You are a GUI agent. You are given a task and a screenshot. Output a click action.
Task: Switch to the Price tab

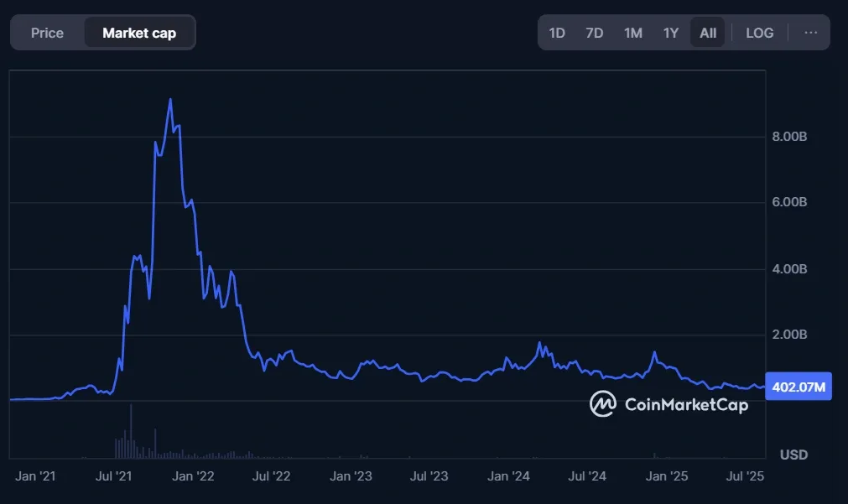coord(47,33)
